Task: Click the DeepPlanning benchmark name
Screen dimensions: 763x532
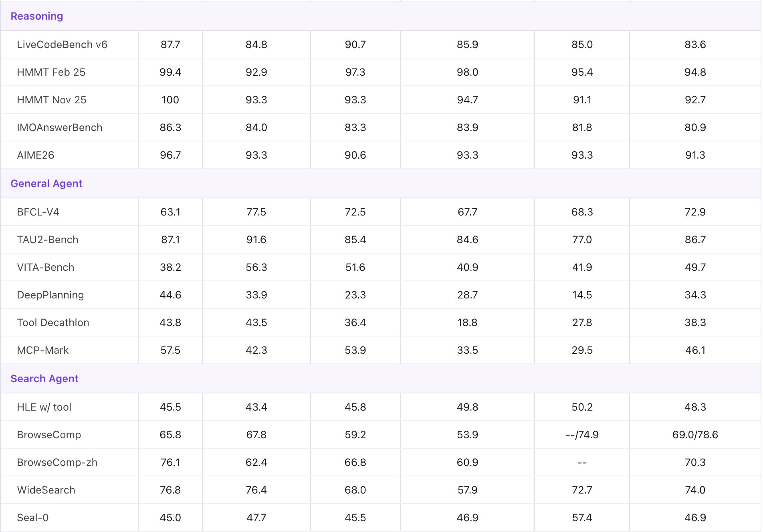Action: (x=50, y=295)
